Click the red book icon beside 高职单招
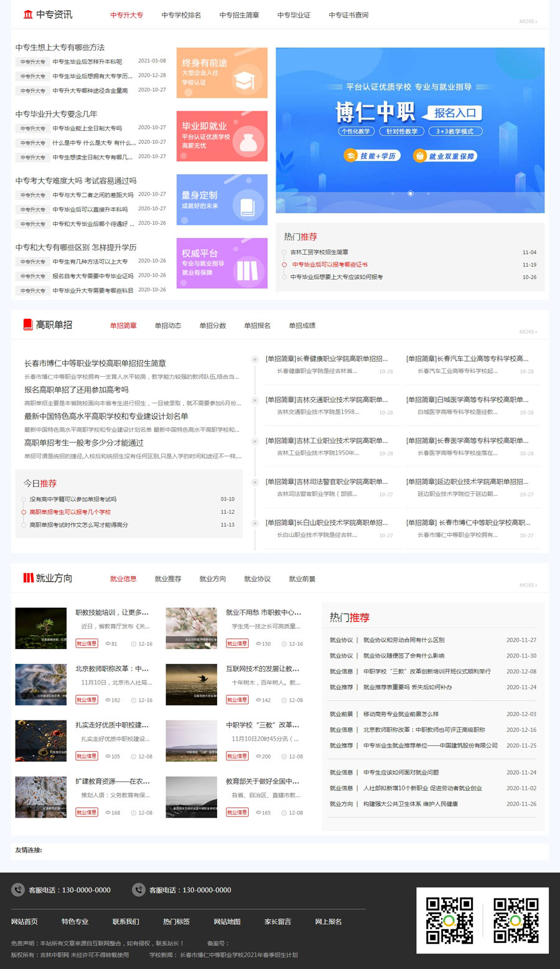This screenshot has width=560, height=969. pos(28,324)
